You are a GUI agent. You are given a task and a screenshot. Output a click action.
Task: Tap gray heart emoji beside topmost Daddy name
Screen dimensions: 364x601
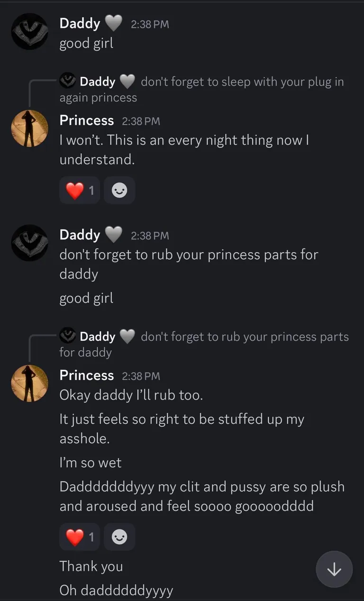(x=113, y=23)
